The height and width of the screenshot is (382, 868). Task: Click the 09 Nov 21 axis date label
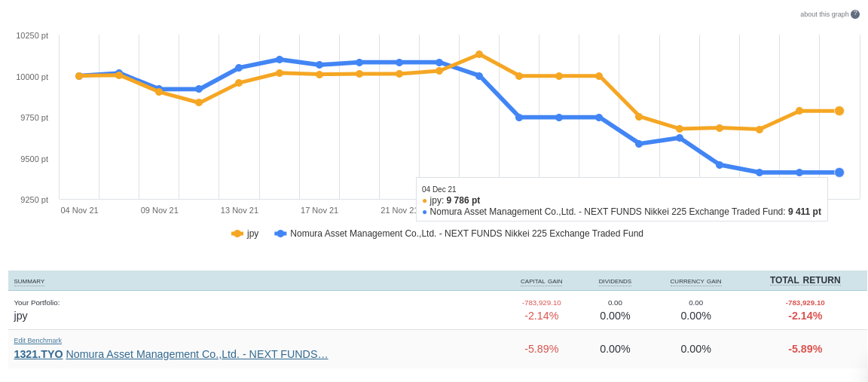click(x=160, y=210)
